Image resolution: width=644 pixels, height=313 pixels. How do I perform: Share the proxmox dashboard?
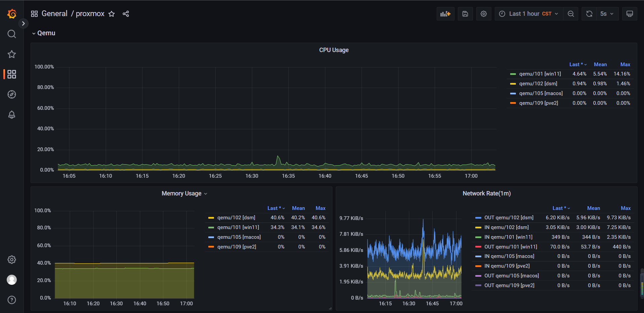[x=126, y=14]
